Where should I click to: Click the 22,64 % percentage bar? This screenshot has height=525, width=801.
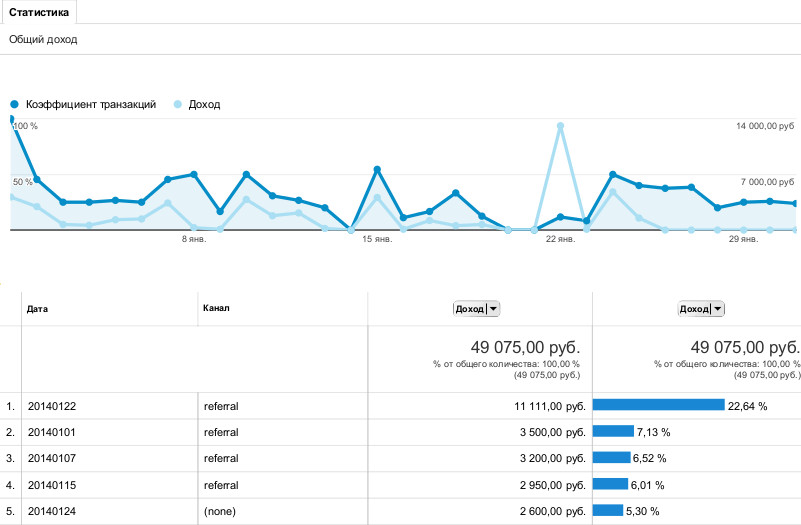pyautogui.click(x=659, y=405)
